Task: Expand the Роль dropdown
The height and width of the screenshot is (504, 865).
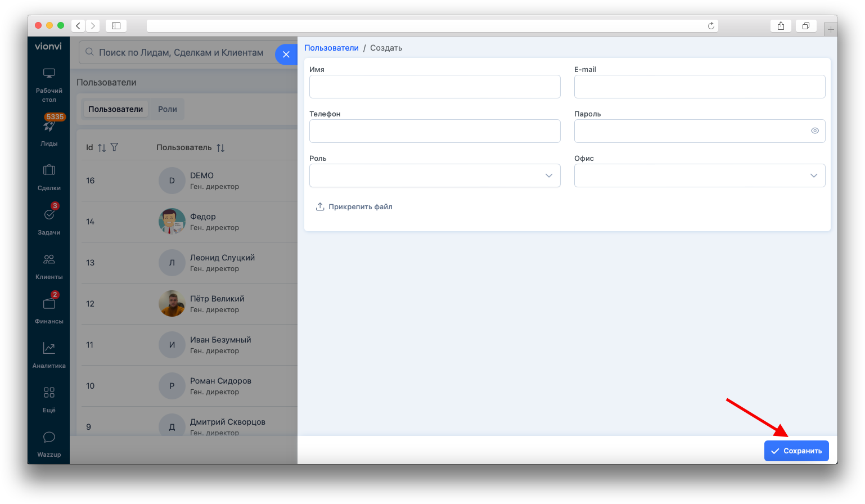Action: pyautogui.click(x=549, y=175)
